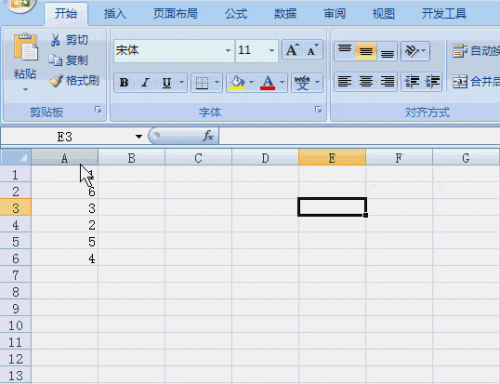Center text horizontally
The image size is (500, 384).
click(366, 81)
